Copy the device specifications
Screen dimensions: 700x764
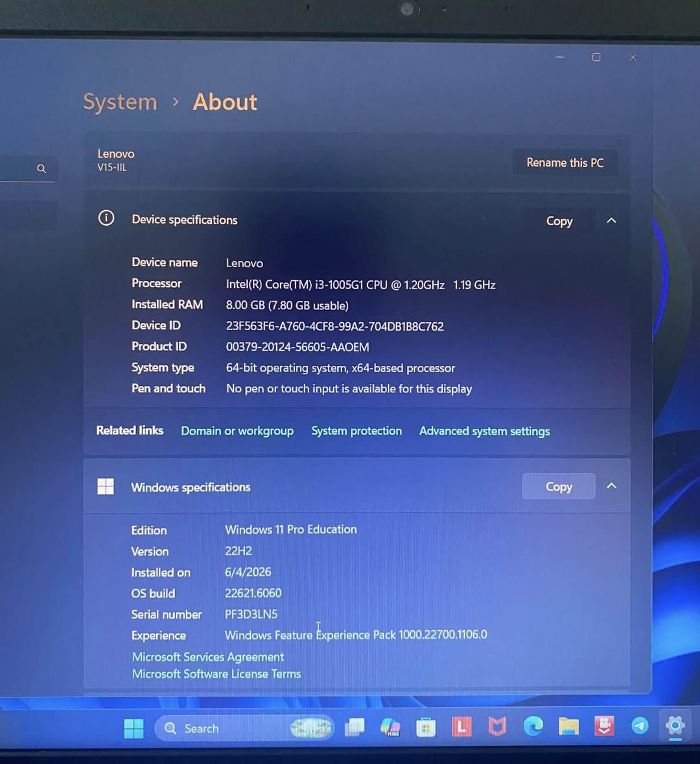click(559, 221)
